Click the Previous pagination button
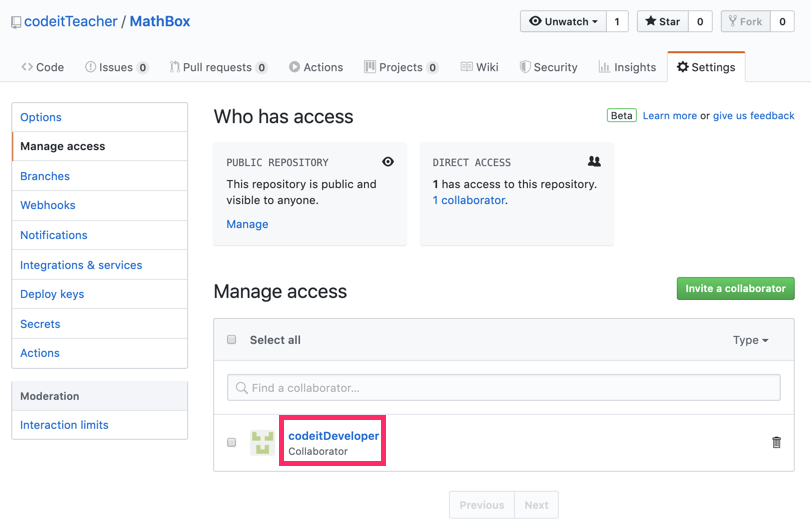The image size is (811, 526). coord(482,505)
